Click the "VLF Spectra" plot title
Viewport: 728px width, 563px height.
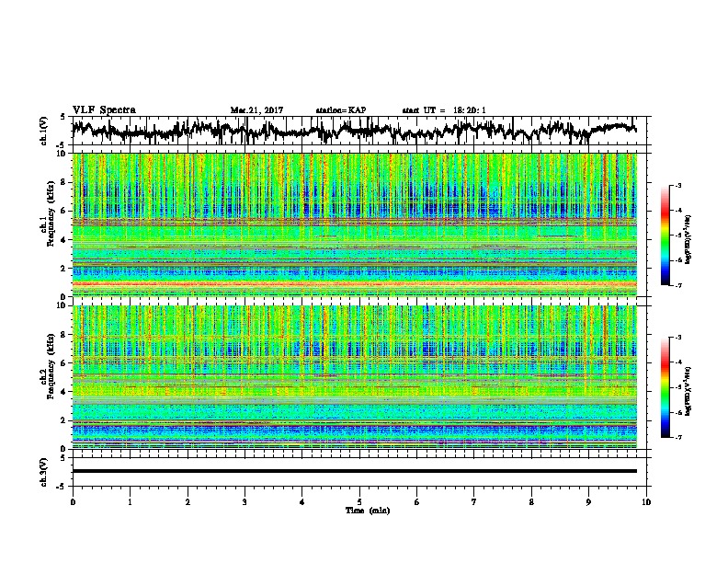point(104,110)
